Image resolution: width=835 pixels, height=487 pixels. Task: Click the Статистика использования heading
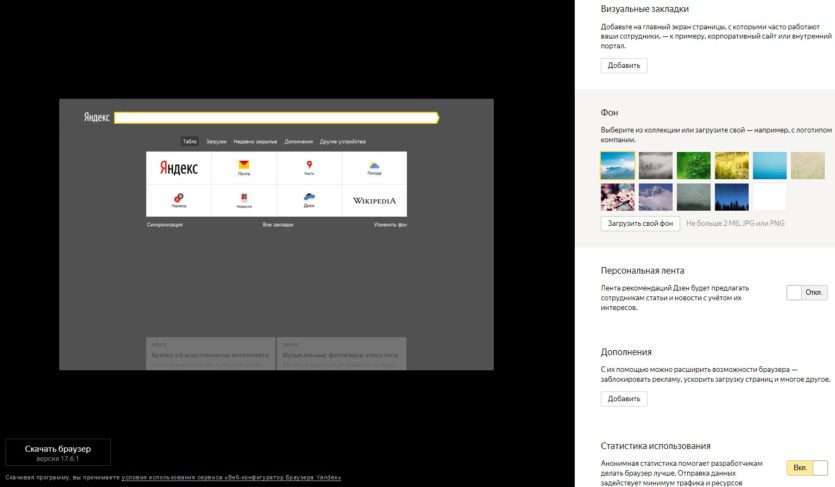[x=656, y=446]
